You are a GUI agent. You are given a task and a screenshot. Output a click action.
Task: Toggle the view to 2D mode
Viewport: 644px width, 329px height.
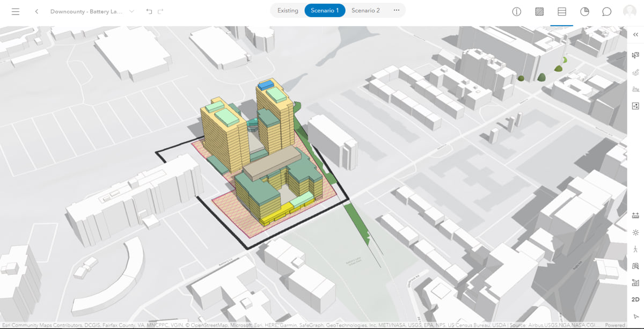[x=635, y=299]
